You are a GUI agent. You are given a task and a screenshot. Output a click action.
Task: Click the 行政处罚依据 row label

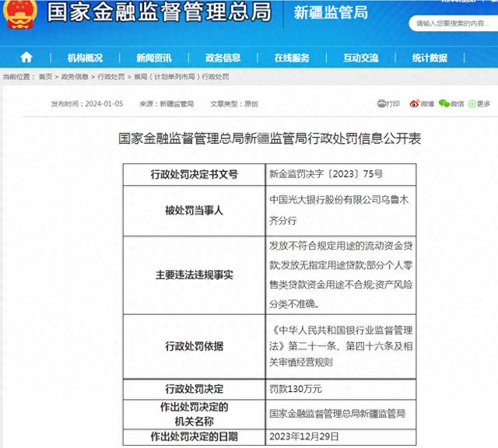point(194,346)
